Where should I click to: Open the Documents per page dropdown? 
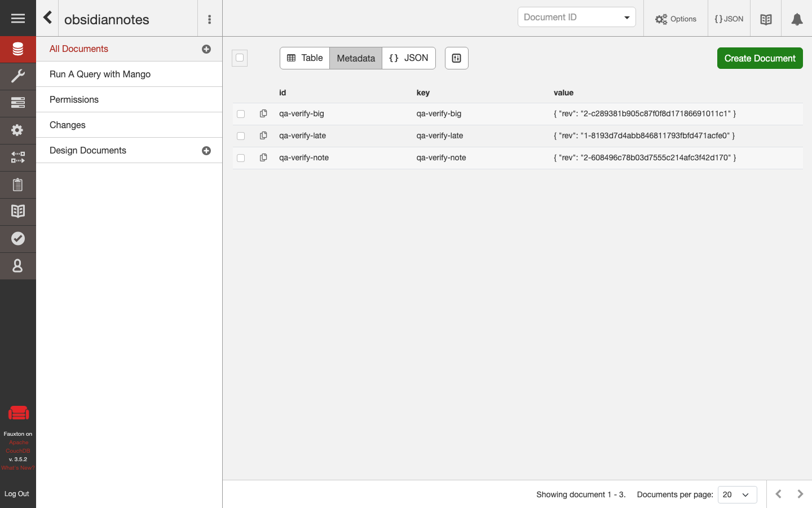(x=737, y=494)
